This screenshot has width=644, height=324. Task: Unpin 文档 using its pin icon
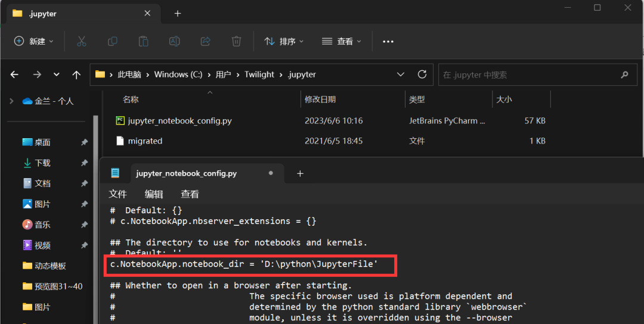coord(84,183)
